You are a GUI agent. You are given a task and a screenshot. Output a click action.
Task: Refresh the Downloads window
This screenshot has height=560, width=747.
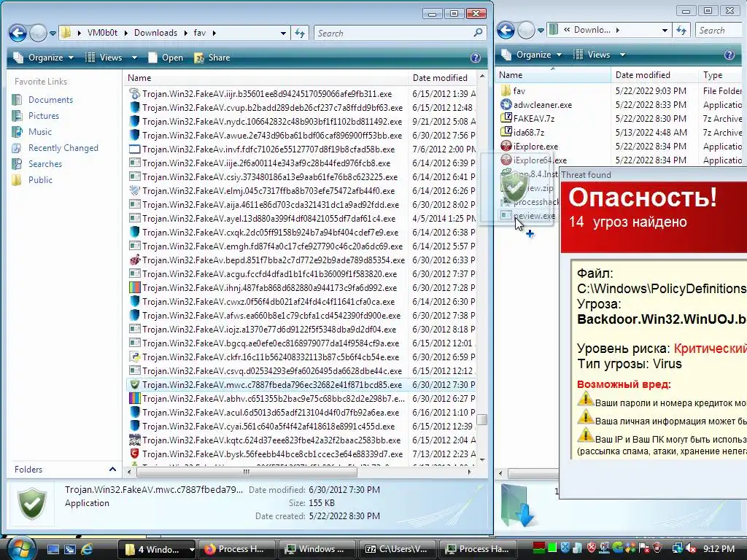coord(681,31)
